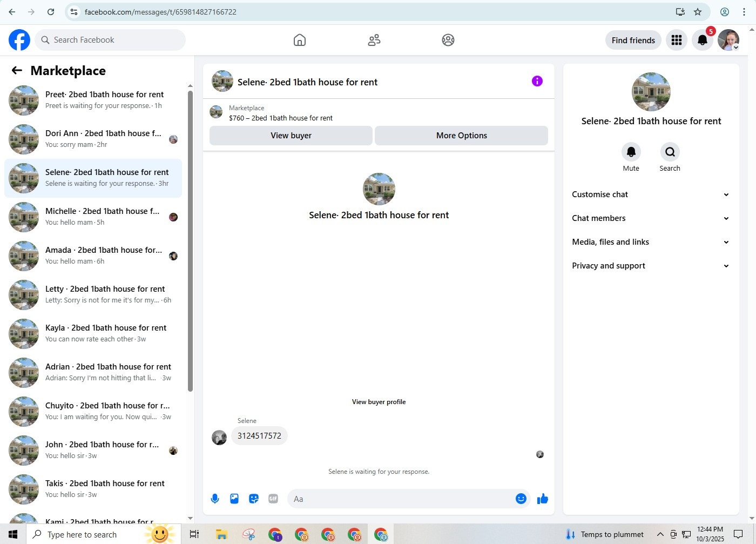Open Temps to plummet weather widget
This screenshot has height=544, width=756.
[605, 534]
